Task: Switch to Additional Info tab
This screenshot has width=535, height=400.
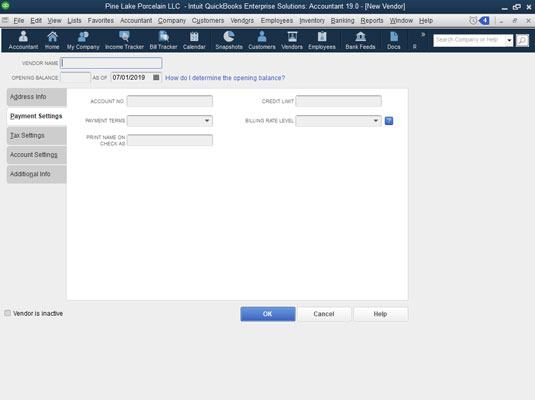Action: click(37, 174)
